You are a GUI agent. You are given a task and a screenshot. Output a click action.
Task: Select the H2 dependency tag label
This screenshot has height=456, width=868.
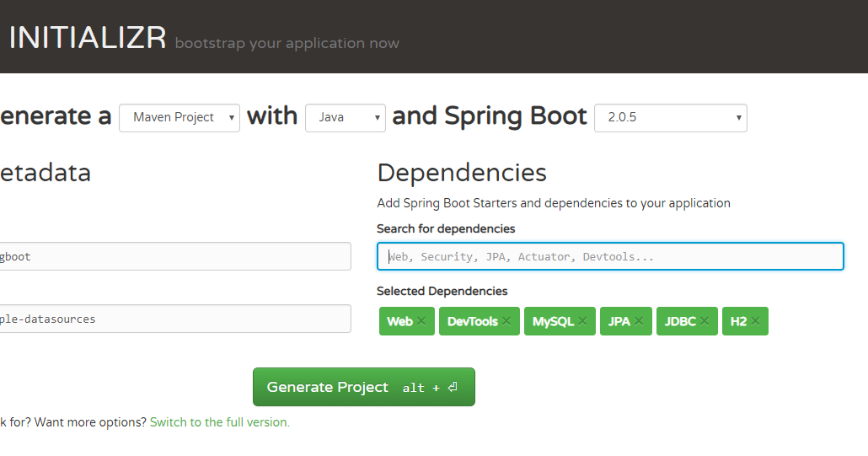pos(738,321)
